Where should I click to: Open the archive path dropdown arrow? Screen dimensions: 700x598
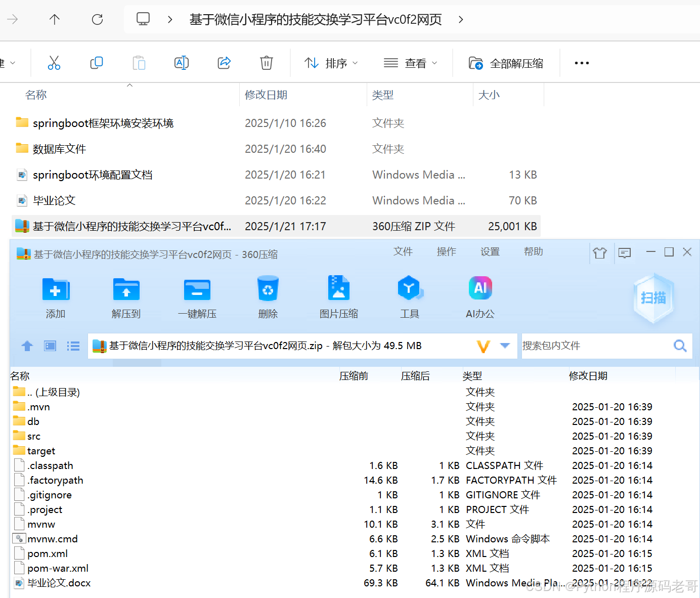pyautogui.click(x=505, y=346)
